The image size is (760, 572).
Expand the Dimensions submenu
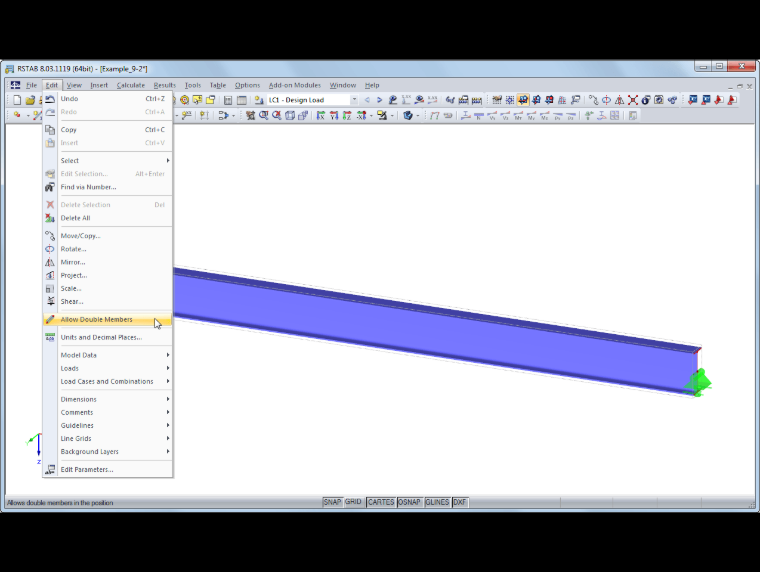[x=108, y=399]
